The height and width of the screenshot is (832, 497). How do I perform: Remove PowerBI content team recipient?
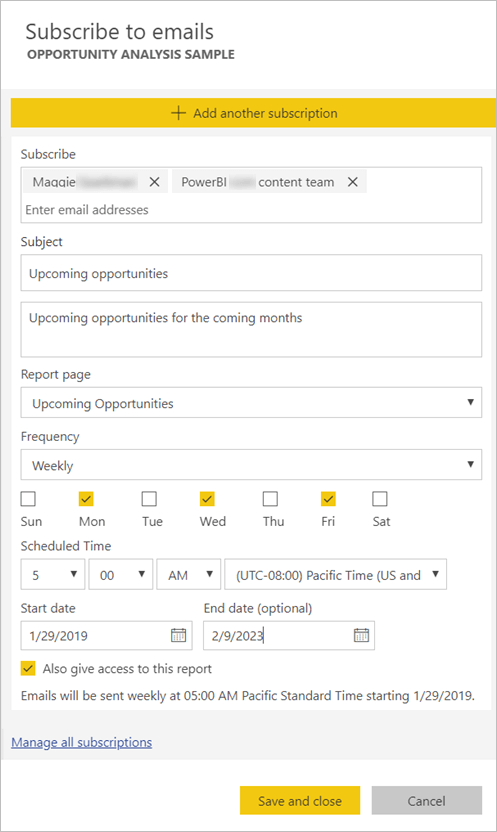tap(352, 182)
